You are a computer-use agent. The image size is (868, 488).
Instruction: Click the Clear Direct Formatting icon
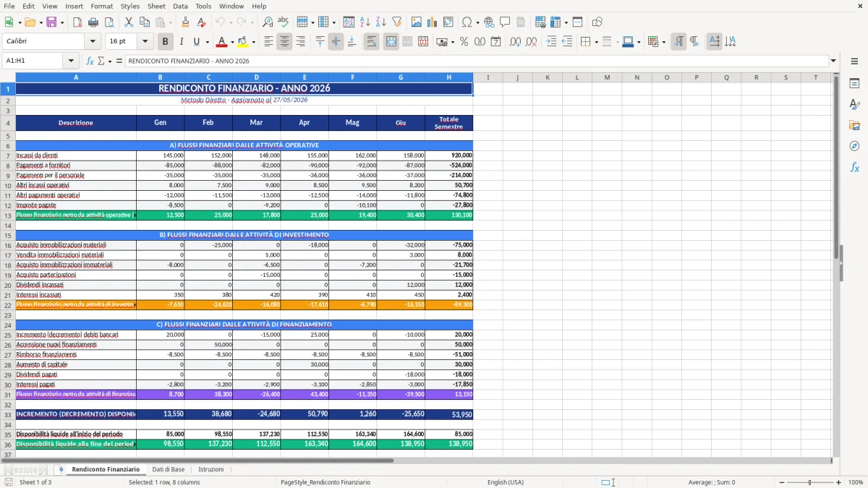pos(201,22)
